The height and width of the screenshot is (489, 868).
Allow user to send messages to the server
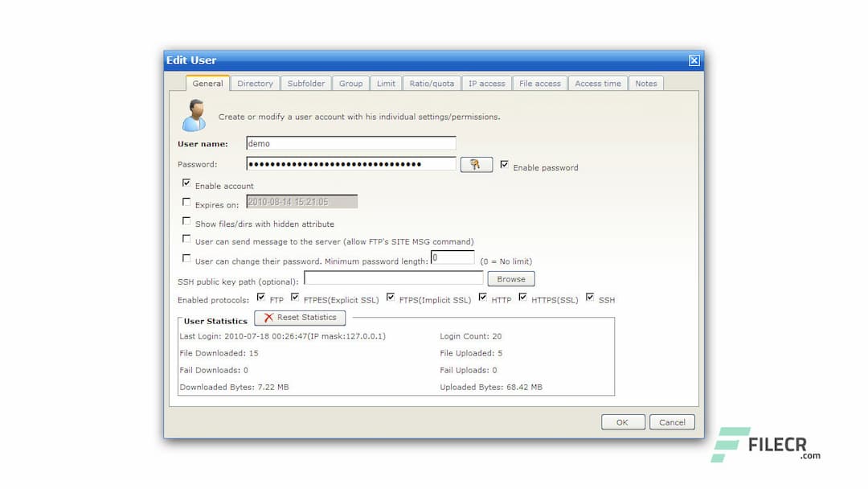click(x=186, y=239)
